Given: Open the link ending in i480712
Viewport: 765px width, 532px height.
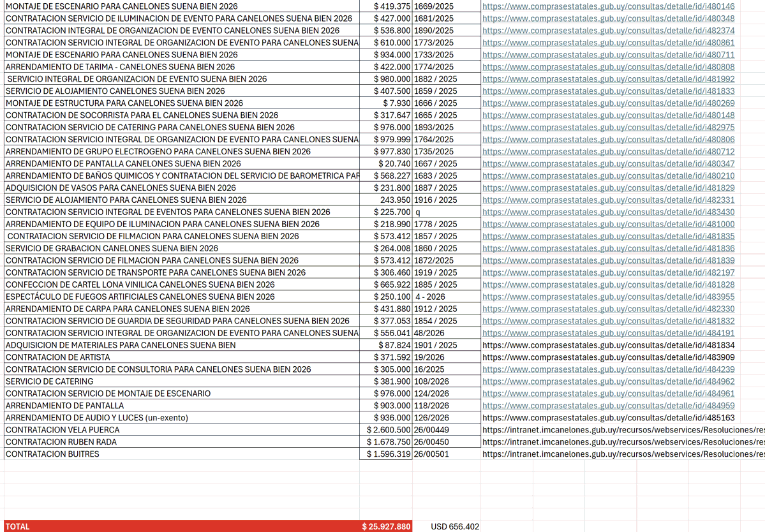Looking at the screenshot, I should click(609, 152).
